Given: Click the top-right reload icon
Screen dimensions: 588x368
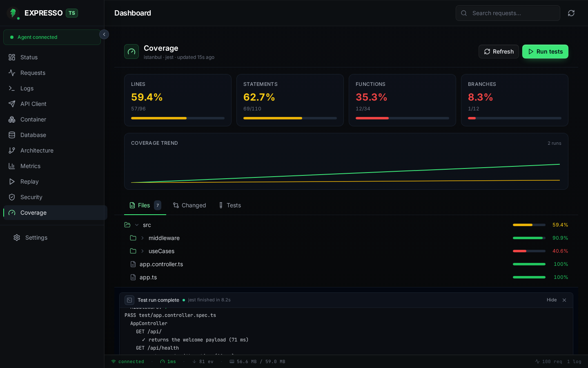Looking at the screenshot, I should pos(571,13).
